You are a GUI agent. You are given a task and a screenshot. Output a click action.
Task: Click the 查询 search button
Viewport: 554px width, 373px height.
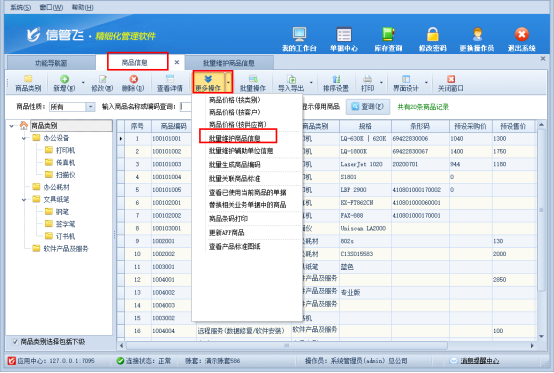coord(368,107)
